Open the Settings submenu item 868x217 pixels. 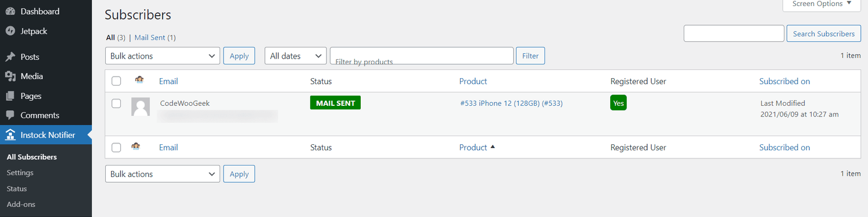[20, 173]
